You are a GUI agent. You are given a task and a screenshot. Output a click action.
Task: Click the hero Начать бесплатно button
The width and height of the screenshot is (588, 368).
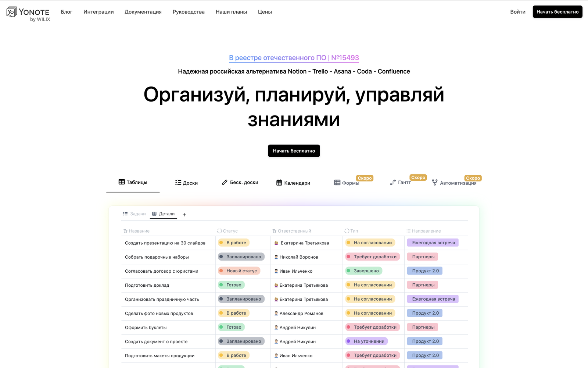294,151
